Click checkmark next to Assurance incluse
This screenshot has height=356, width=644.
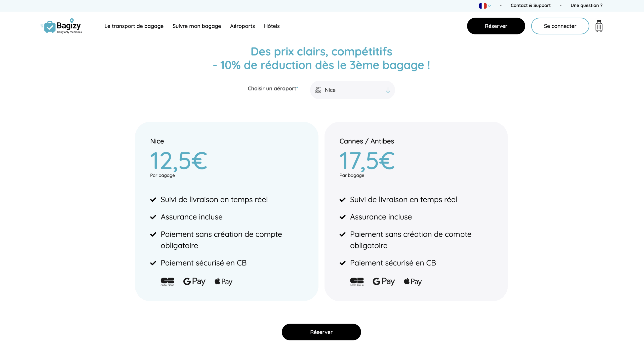coord(153,217)
